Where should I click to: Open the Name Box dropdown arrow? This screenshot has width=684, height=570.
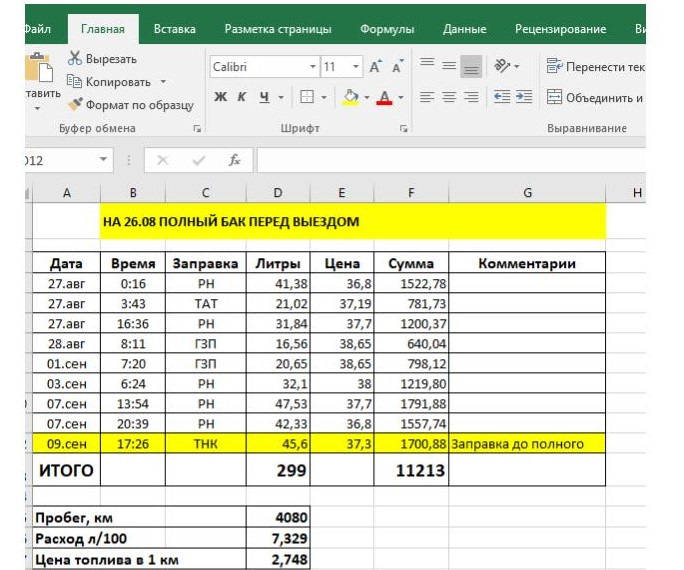[x=104, y=160]
